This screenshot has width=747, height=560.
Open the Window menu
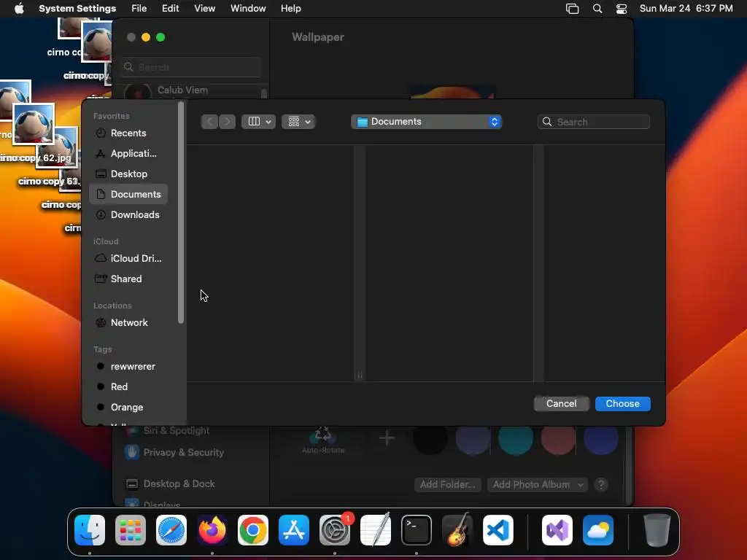point(248,9)
